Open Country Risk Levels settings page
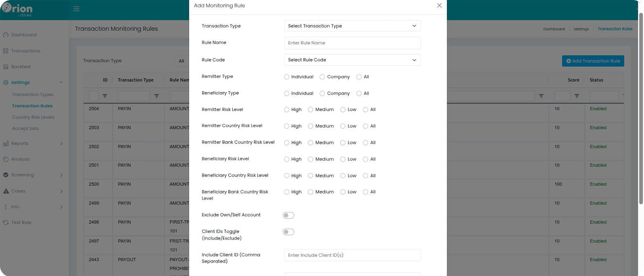The height and width of the screenshot is (276, 644). point(33,117)
